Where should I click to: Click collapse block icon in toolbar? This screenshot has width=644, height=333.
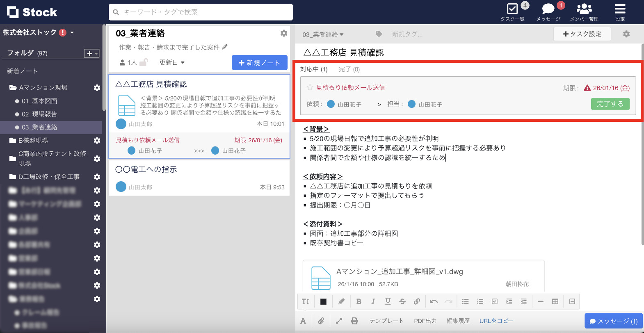tap(572, 301)
